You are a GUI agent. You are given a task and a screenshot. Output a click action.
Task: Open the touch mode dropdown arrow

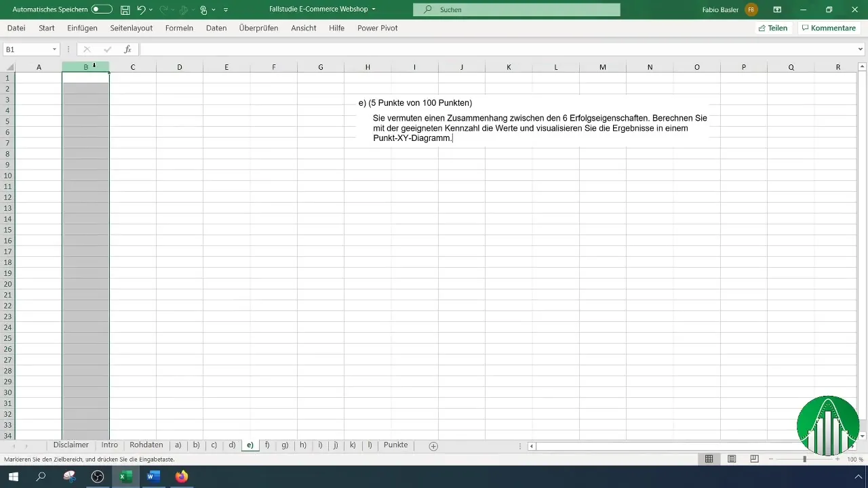click(x=213, y=9)
